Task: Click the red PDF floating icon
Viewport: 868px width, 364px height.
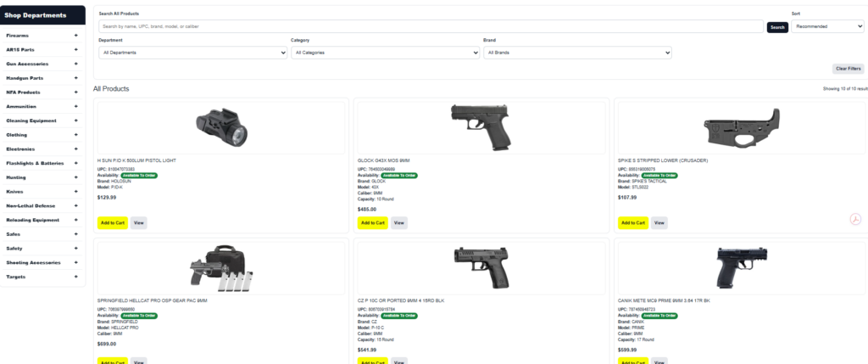Action: pyautogui.click(x=856, y=220)
